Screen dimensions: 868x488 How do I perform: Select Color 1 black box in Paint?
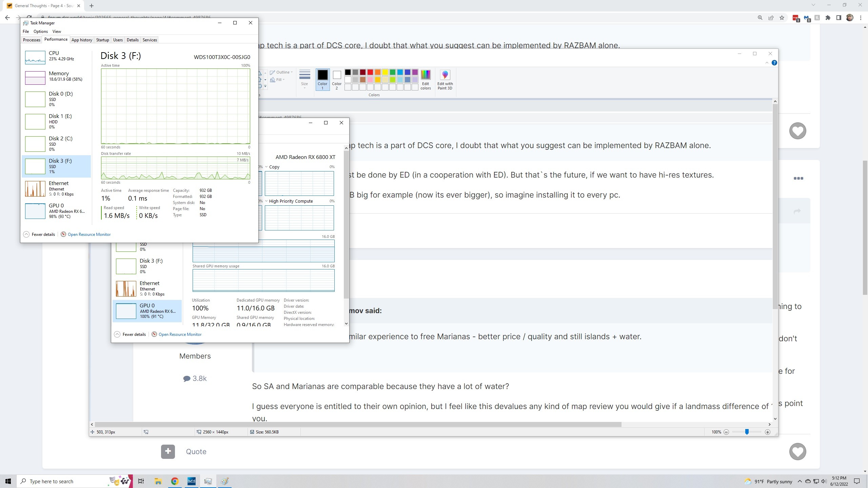coord(322,80)
